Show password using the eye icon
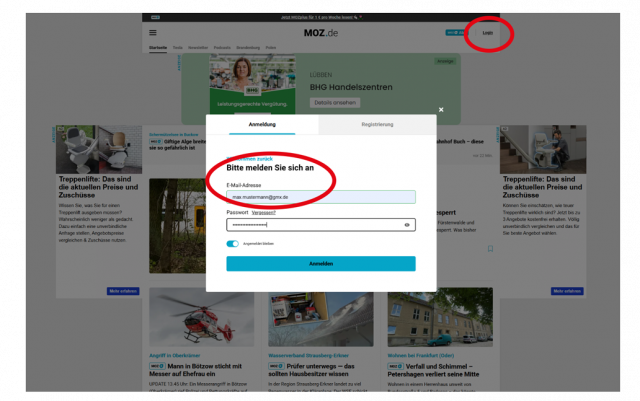The height and width of the screenshot is (401, 640). pyautogui.click(x=407, y=225)
